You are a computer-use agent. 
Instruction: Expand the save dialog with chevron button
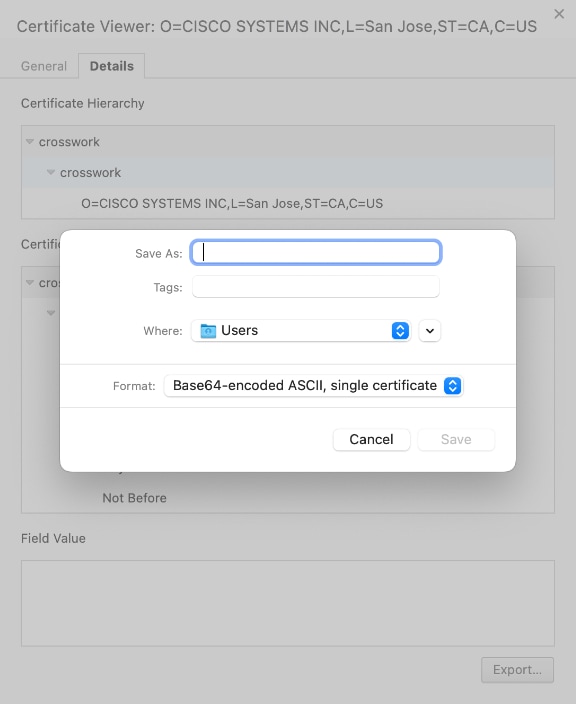click(429, 331)
